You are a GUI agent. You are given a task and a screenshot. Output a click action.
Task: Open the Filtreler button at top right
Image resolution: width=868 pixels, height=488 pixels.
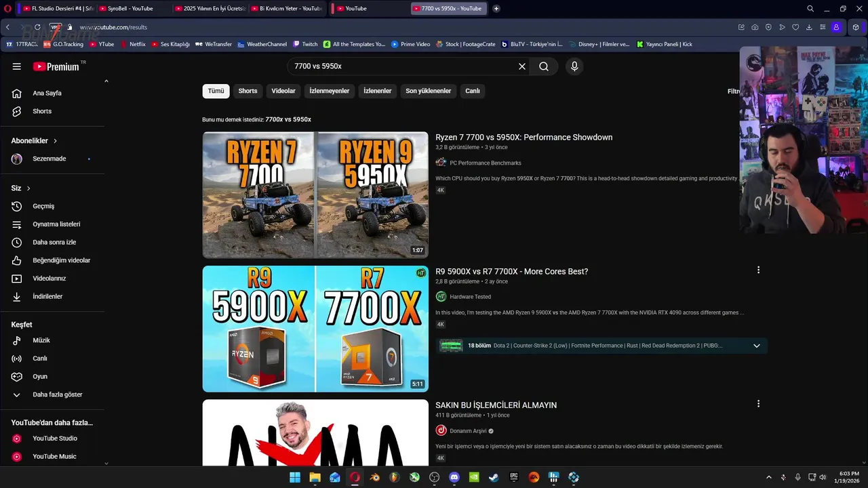tap(733, 91)
